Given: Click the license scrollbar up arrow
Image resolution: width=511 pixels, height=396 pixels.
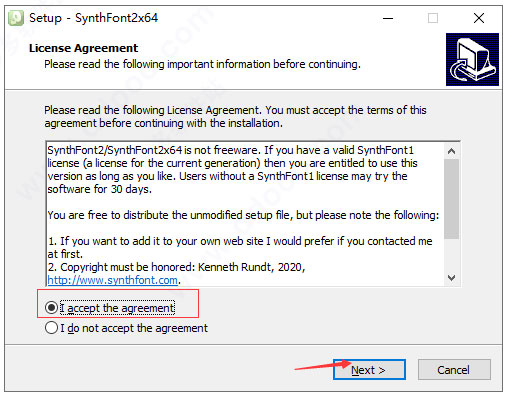Looking at the screenshot, I should (452, 151).
